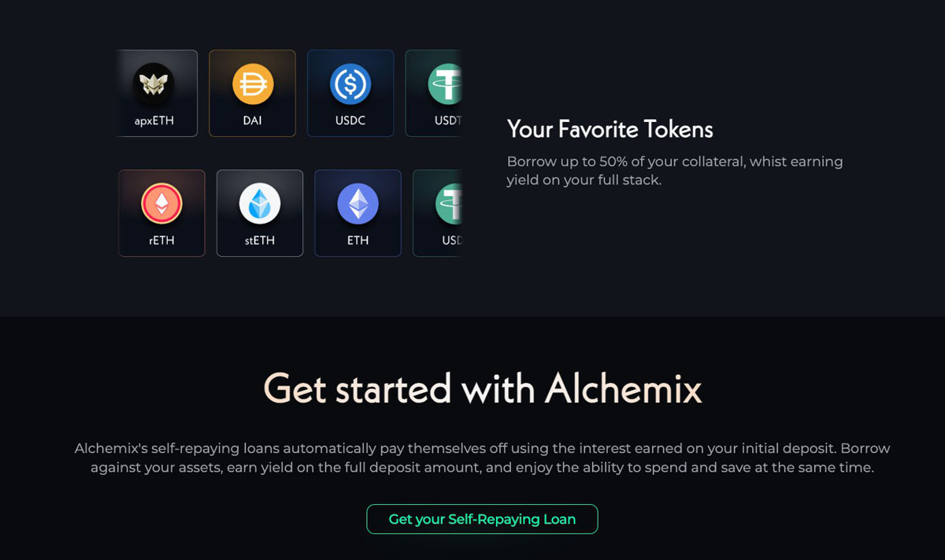Click the Get your Self-Repaying Loan button
Screen dimensions: 945x560
coord(482,519)
